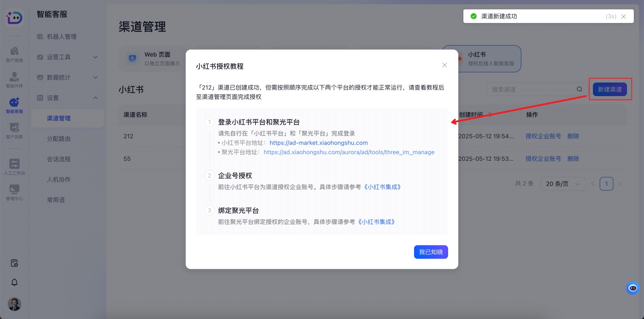Viewport: 644px width, 319px height.
Task: Open the ad-market.xiaohongshu.com link
Action: [318, 143]
